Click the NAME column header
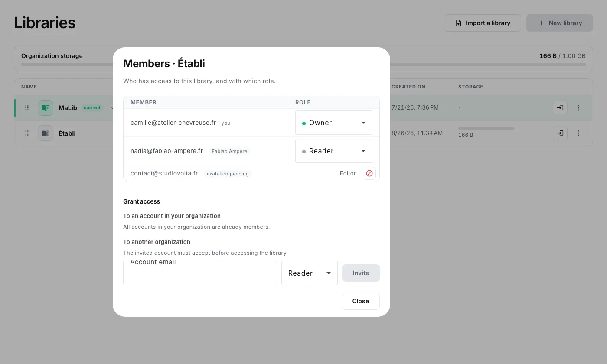 [29, 87]
